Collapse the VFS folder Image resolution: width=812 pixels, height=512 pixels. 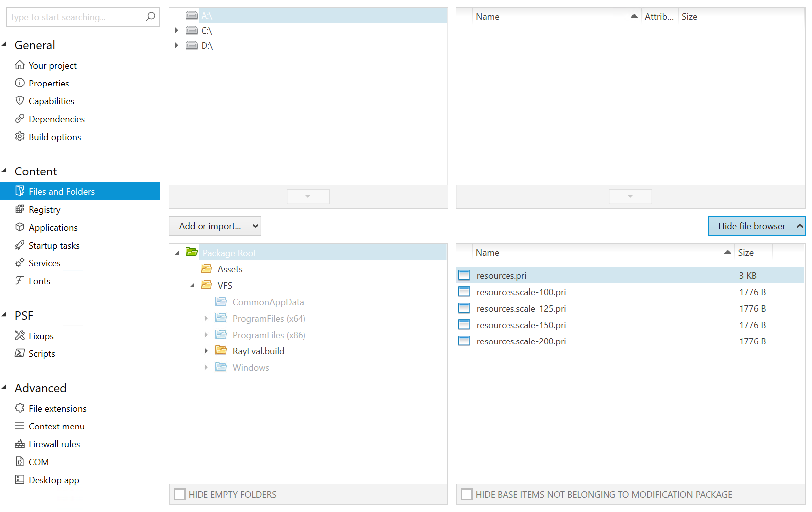[x=192, y=285]
